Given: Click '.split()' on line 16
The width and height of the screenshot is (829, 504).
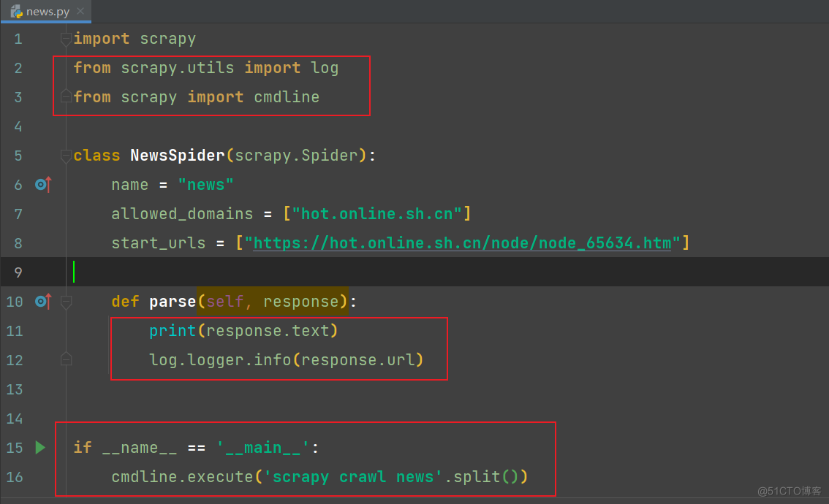Looking at the screenshot, I should (481, 477).
